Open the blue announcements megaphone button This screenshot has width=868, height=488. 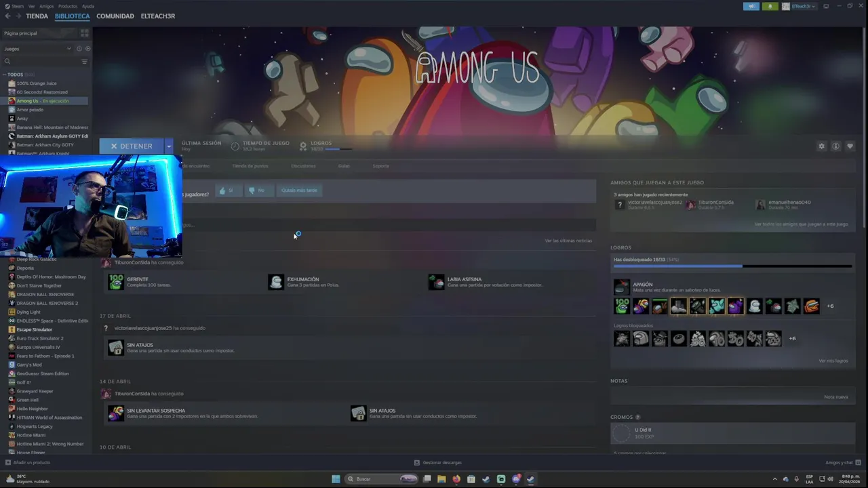tap(751, 6)
